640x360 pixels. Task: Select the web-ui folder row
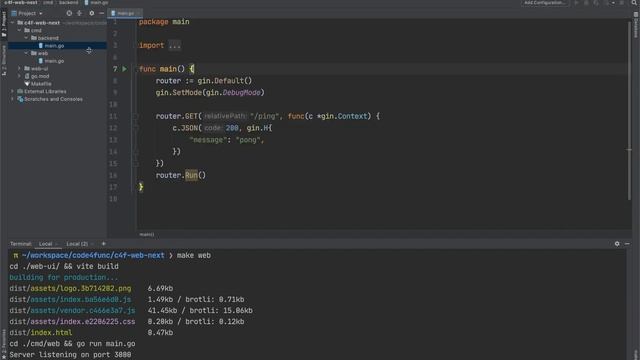57,69
